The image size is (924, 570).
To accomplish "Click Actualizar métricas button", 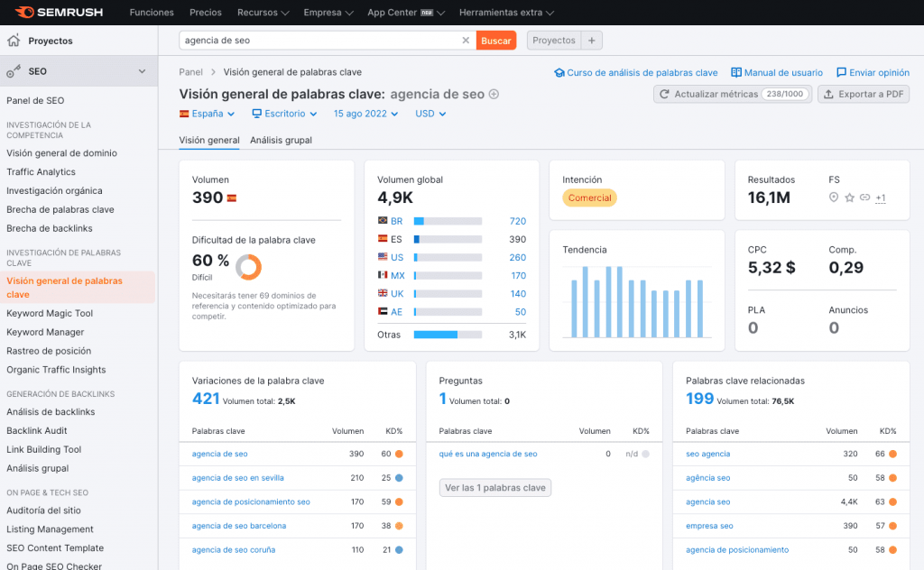I will click(x=733, y=94).
